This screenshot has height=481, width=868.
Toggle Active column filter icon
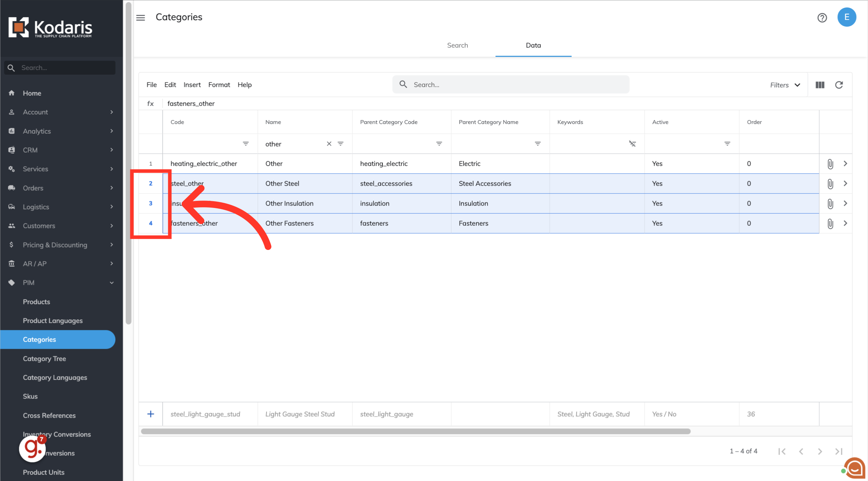click(x=727, y=144)
